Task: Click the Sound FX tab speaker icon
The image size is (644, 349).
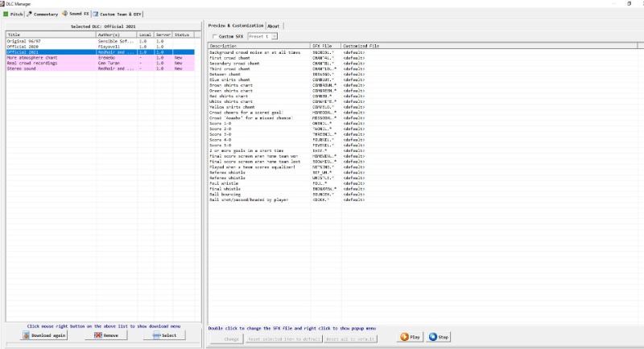Action: tap(66, 14)
